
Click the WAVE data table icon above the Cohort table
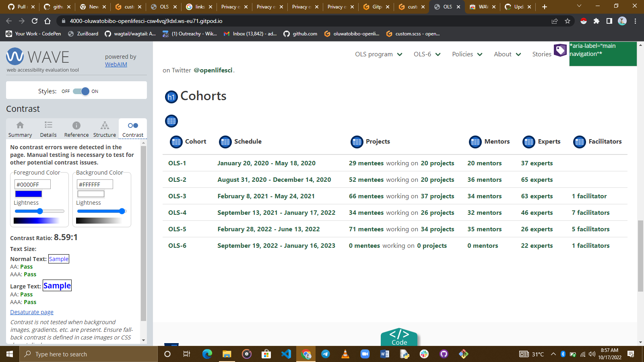click(171, 121)
